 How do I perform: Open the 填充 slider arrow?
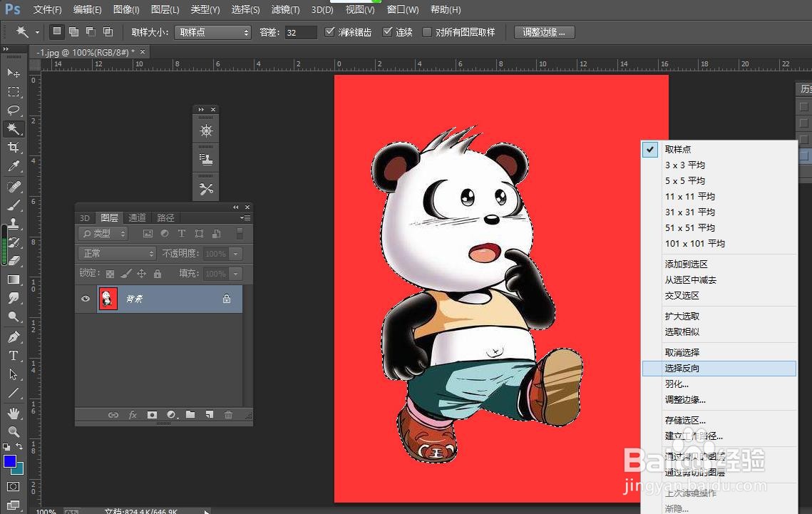(x=236, y=273)
